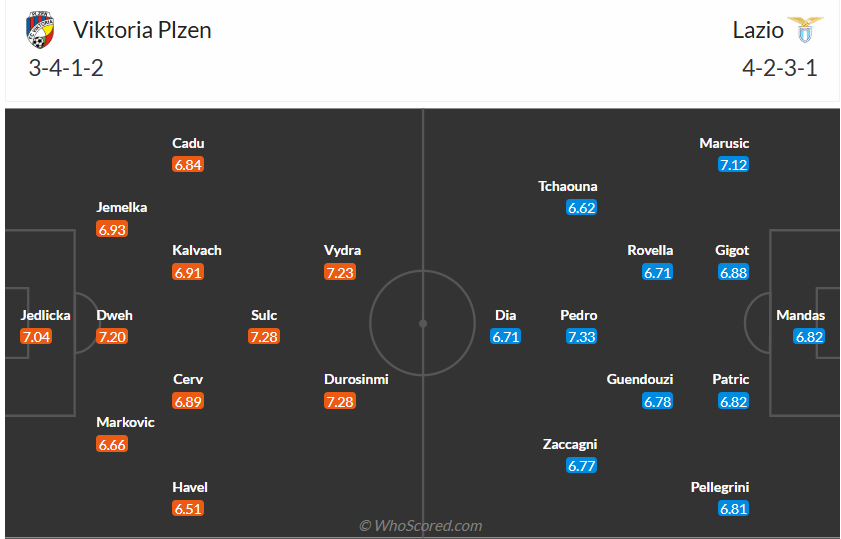
Task: Click Sulc's 7.28 rating badge
Action: (x=264, y=337)
